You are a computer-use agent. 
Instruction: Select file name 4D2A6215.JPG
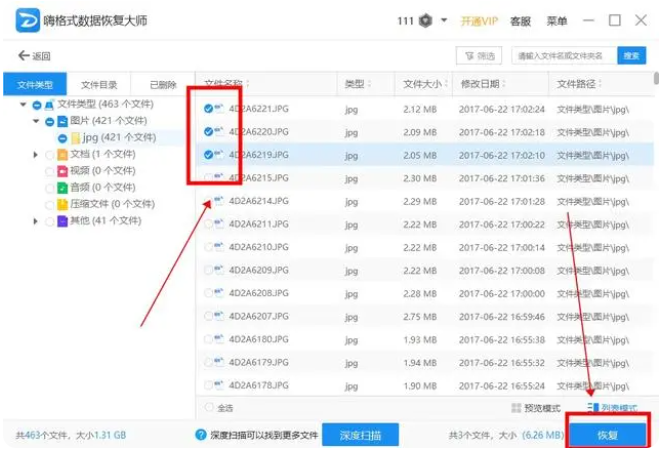tap(259, 178)
